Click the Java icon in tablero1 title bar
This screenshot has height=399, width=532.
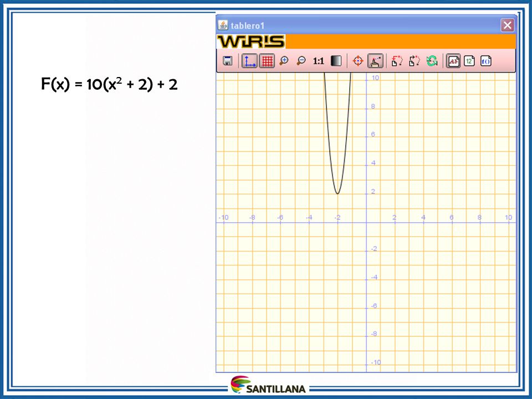coord(223,25)
